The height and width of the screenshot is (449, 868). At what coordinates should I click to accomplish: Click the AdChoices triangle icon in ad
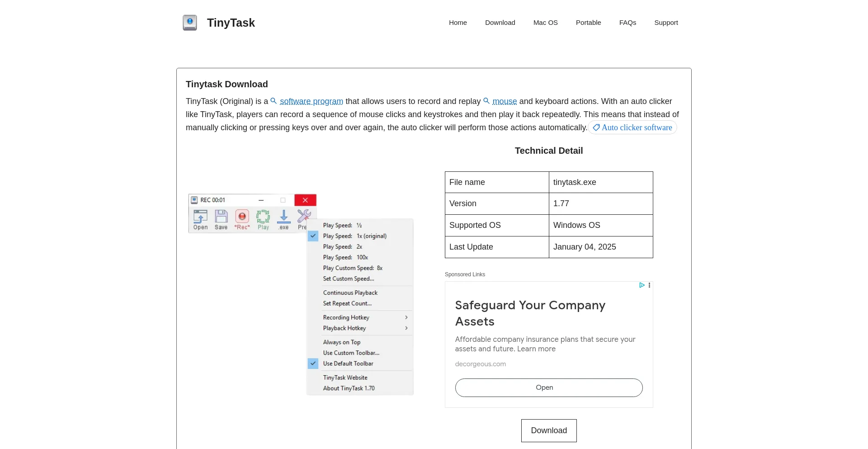point(642,285)
